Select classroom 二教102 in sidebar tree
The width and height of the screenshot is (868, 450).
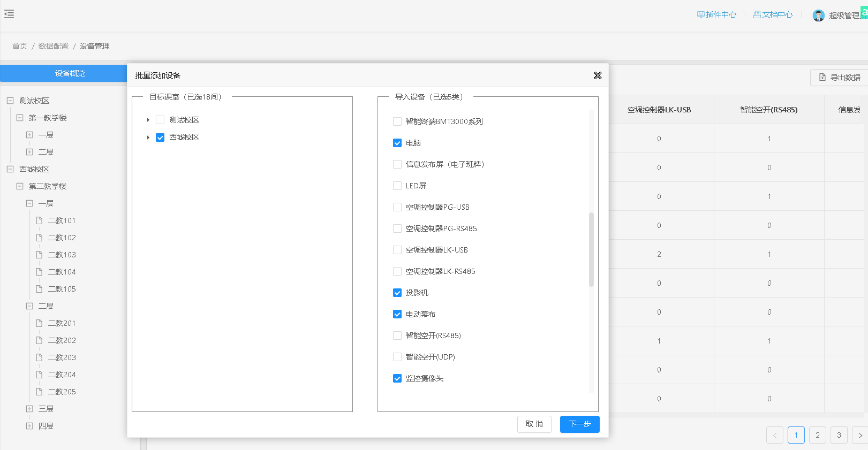62,238
